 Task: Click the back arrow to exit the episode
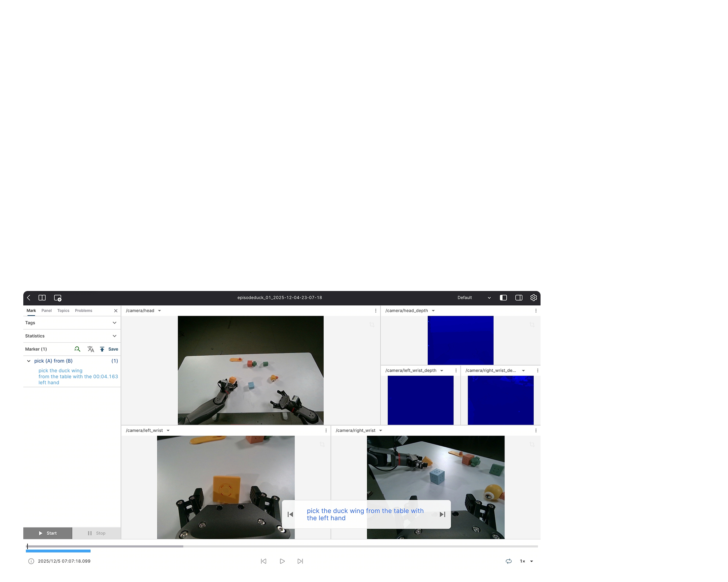click(29, 298)
